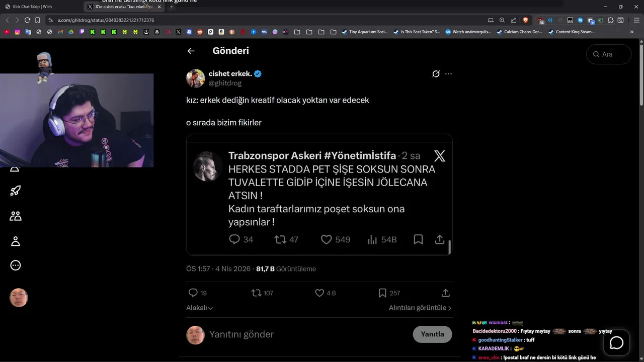Reply to the quoted post with 34 replies
Image resolution: width=644 pixels, height=362 pixels.
coord(241,240)
